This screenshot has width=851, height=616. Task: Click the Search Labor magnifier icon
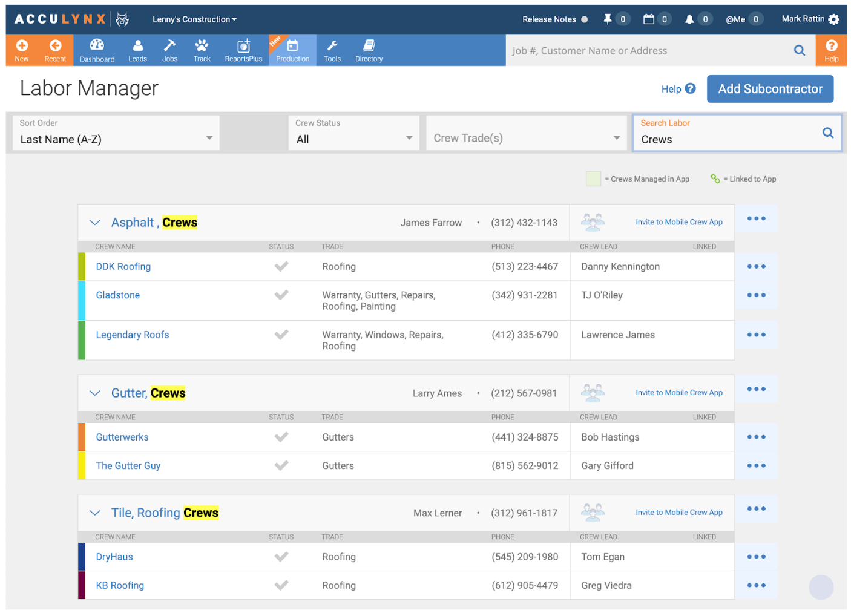[x=828, y=133]
